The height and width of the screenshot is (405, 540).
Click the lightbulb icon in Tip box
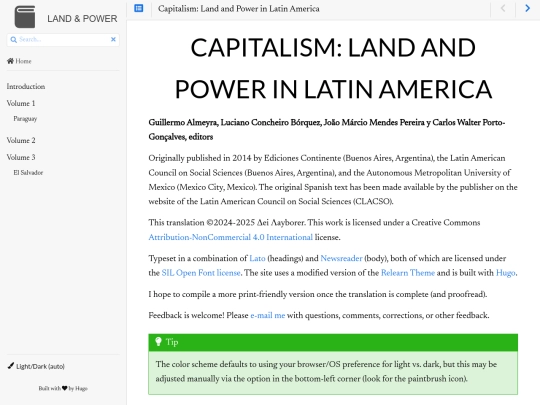[x=158, y=342]
